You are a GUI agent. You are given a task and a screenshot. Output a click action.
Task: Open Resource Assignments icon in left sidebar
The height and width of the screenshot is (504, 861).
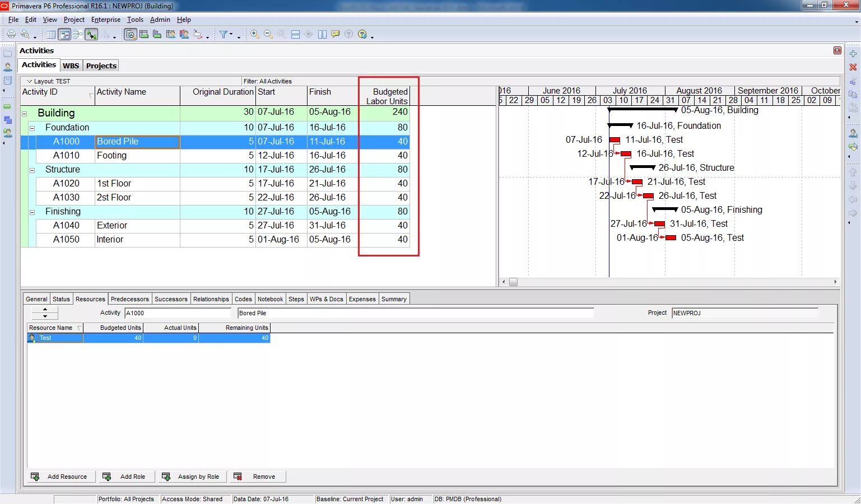click(x=8, y=133)
